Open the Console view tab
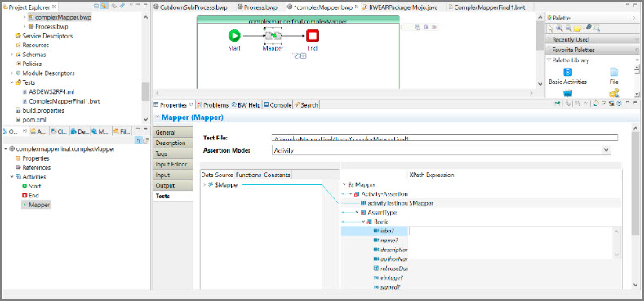This screenshot has width=644, height=301. 278,105
